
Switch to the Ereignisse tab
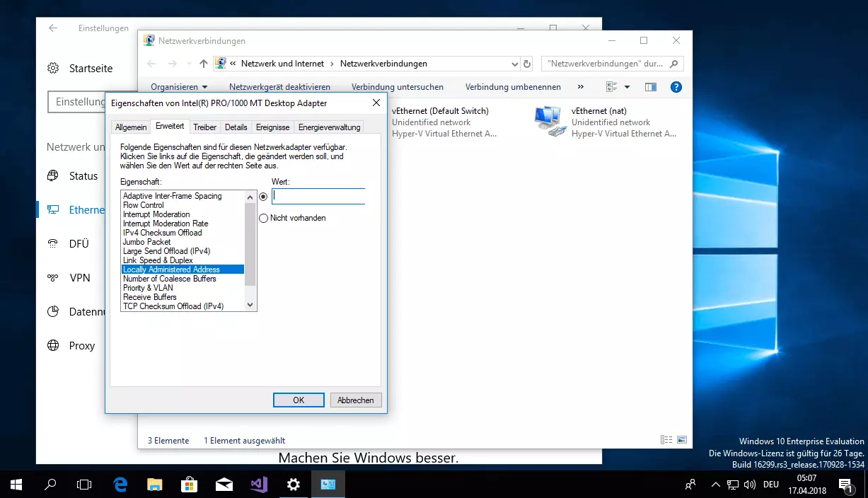pyautogui.click(x=273, y=127)
